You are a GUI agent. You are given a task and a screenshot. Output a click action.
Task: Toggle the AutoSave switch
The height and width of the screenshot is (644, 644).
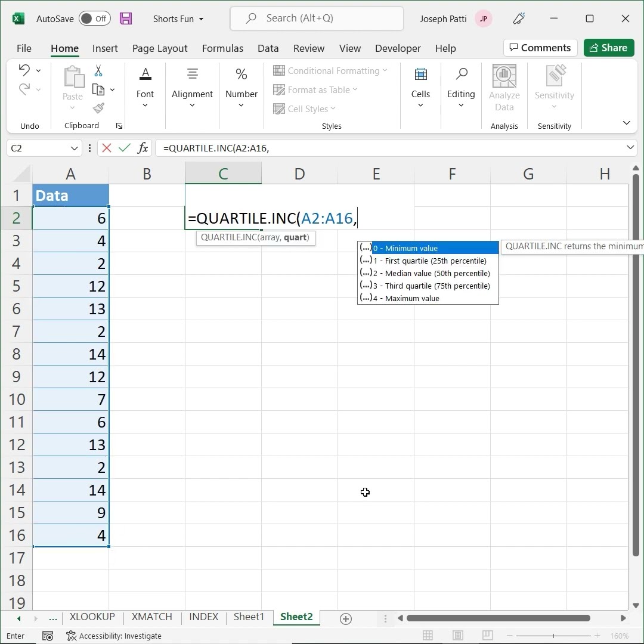pyautogui.click(x=94, y=18)
